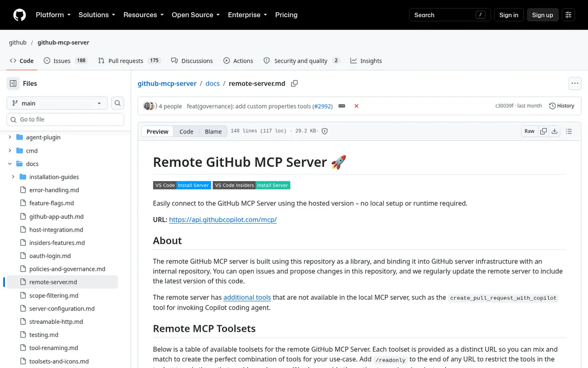Viewport: 588px width, 368px height.
Task: Switch to the Code view of file
Action: (186, 131)
